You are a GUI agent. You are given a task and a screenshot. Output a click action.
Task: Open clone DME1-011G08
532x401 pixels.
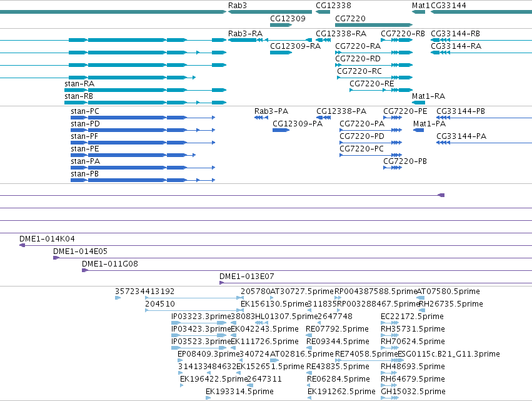click(x=109, y=264)
